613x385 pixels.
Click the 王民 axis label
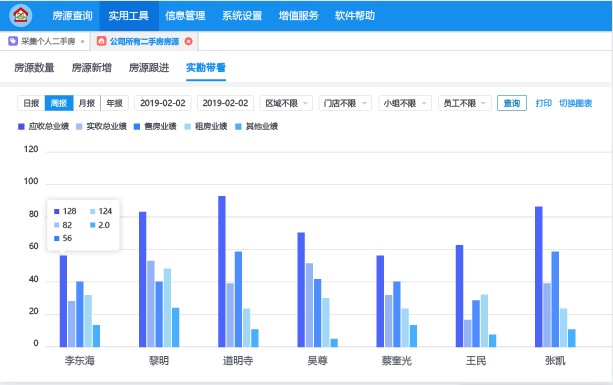pyautogui.click(x=476, y=360)
